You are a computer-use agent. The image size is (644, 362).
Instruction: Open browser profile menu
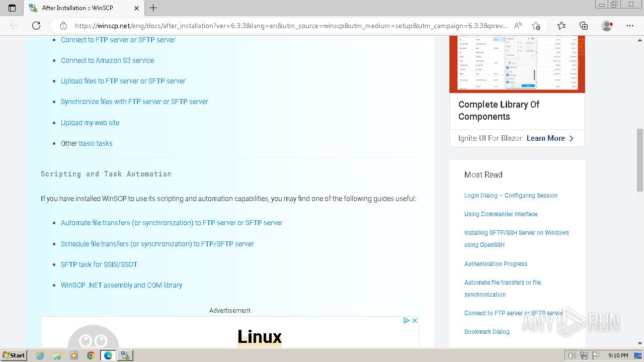coord(607,26)
